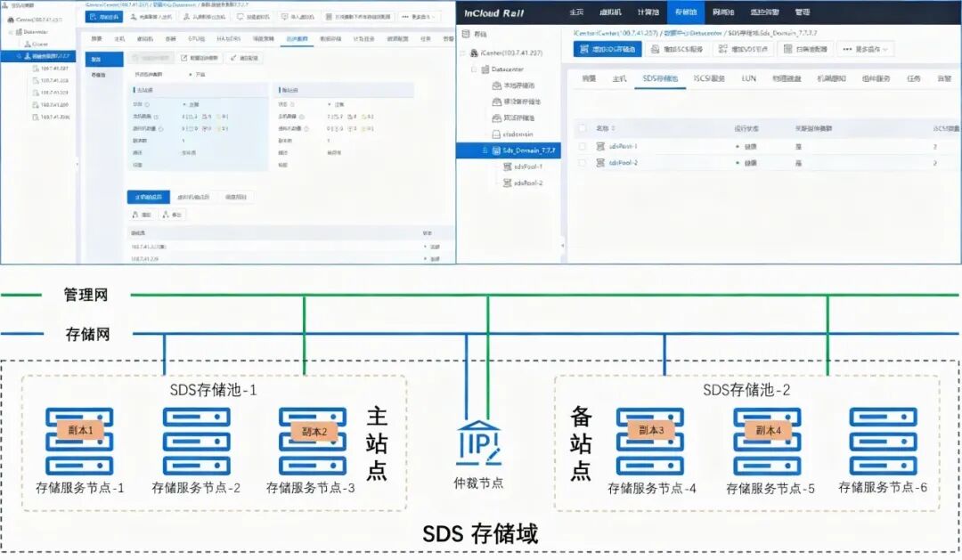Viewport: 962px width, 560px height.
Task: Switch to the iSCSI服务 tab
Action: [709, 78]
